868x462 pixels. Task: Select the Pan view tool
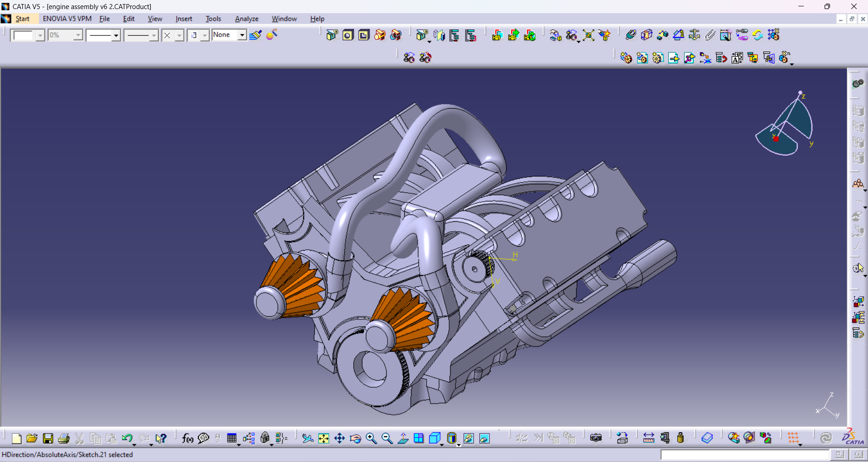click(x=339, y=438)
